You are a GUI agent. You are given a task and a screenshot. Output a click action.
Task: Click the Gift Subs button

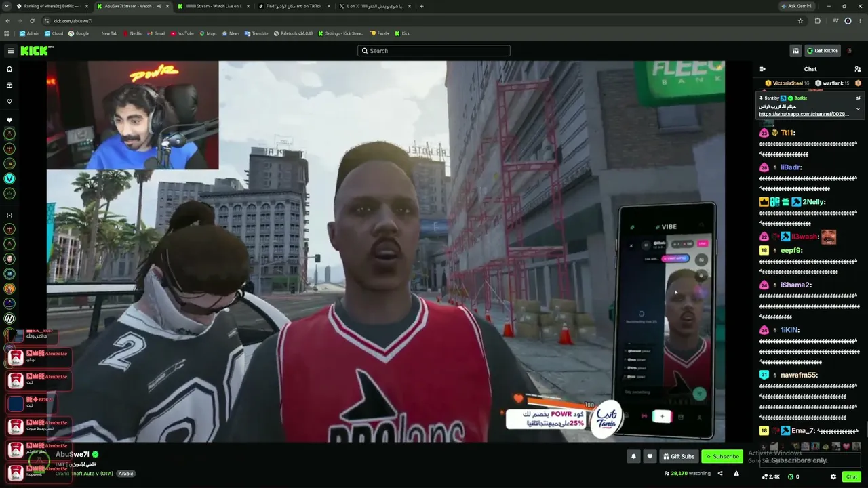(679, 457)
